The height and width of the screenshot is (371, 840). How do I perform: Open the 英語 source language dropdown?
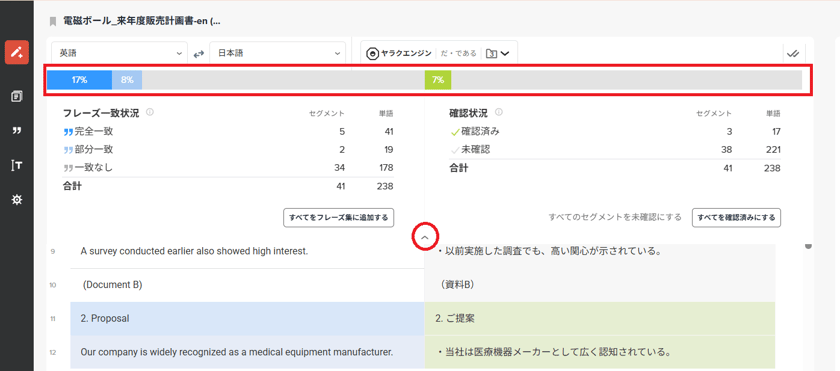click(120, 53)
